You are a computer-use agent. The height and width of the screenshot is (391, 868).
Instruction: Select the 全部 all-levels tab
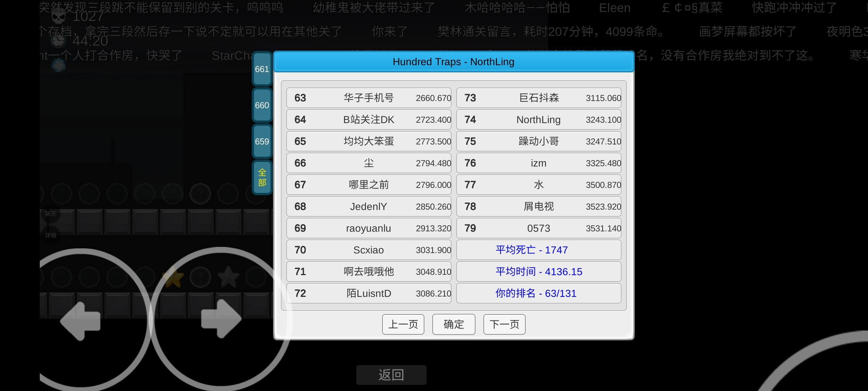click(262, 177)
